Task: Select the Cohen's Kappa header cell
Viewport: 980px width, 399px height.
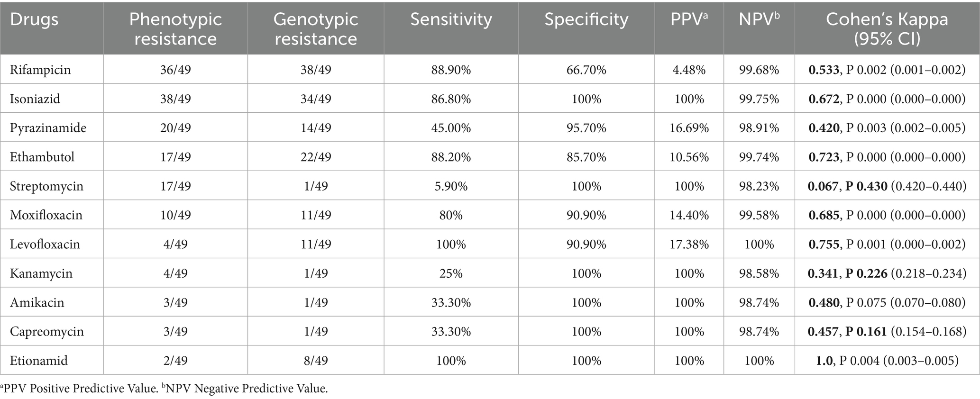Action: pos(887,28)
